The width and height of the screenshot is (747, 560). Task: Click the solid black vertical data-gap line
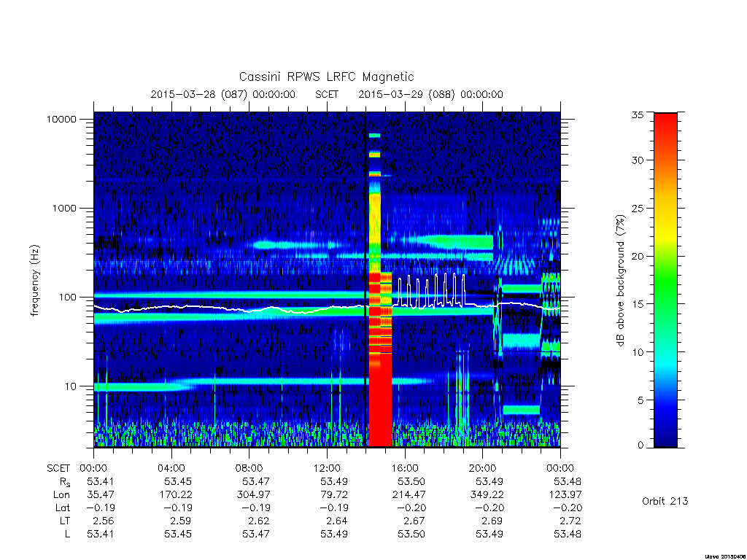(365, 279)
